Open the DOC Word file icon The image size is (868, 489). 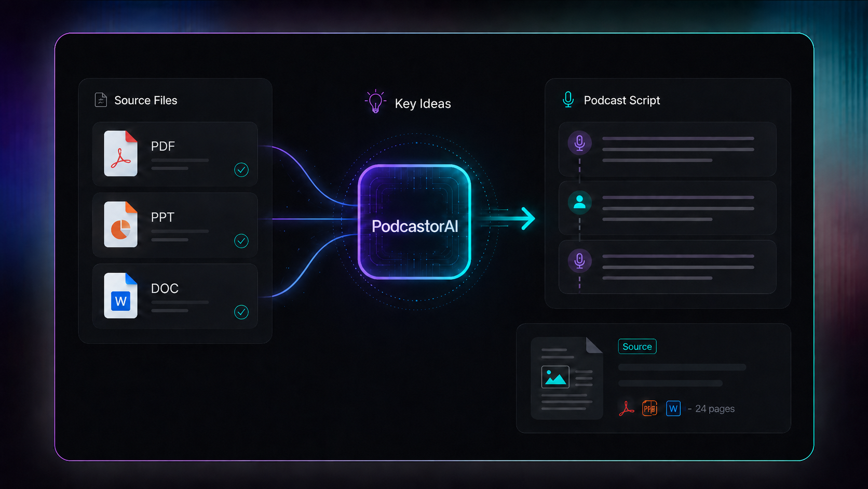[x=120, y=295]
